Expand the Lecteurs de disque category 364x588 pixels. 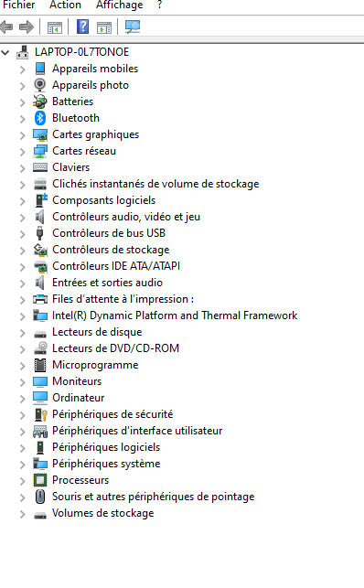click(23, 333)
